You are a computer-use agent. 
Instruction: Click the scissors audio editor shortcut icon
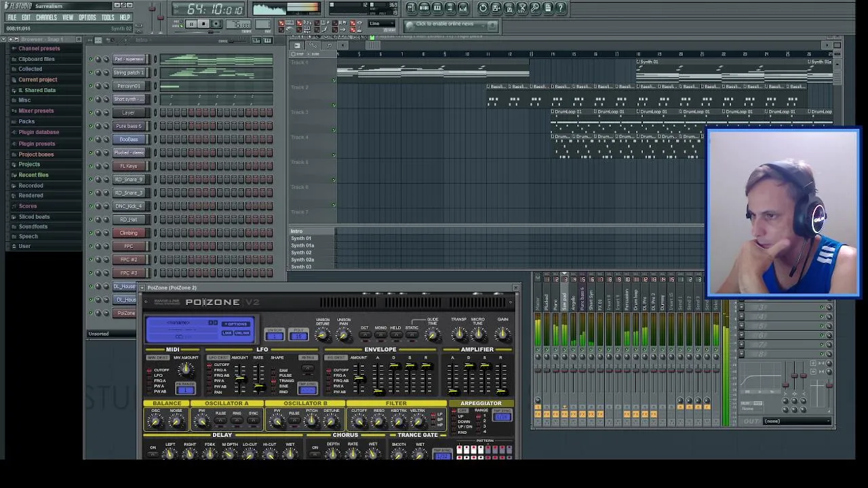[521, 8]
